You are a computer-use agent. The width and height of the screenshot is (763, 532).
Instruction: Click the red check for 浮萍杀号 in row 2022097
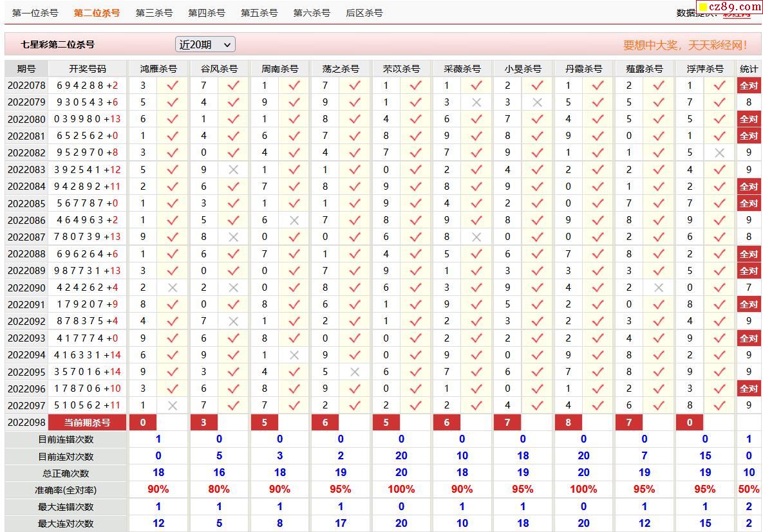tap(720, 405)
